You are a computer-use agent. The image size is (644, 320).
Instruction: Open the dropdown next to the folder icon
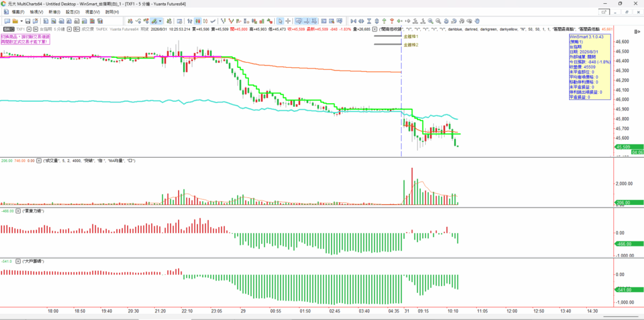(21, 21)
